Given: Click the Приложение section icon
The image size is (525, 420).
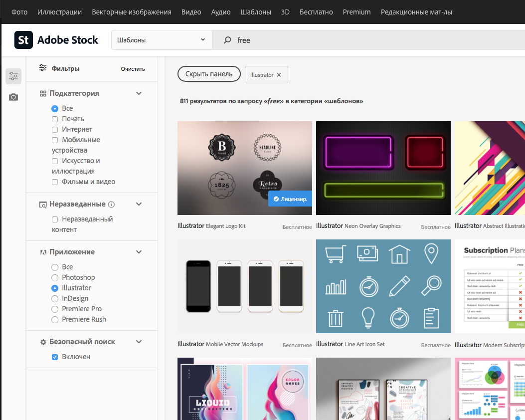Looking at the screenshot, I should click(x=43, y=252).
